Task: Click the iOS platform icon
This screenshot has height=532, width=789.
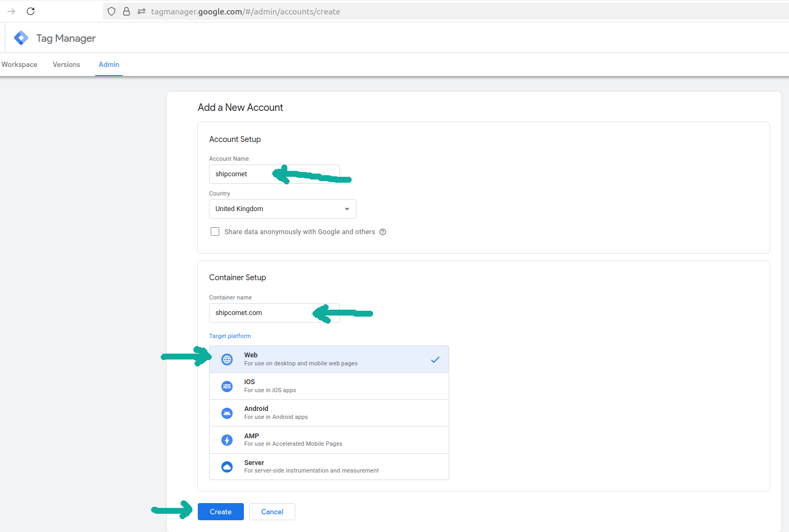Action: [227, 386]
